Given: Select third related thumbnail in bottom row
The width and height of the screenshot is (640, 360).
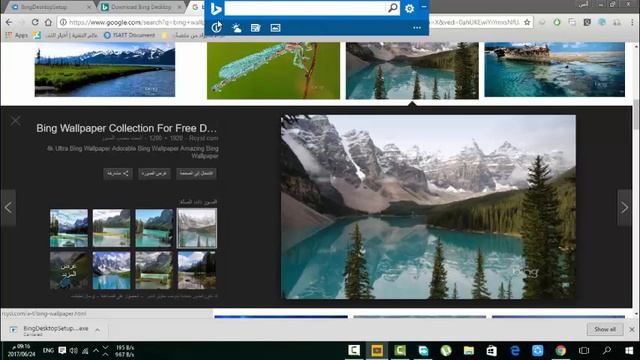Looking at the screenshot, I should click(154, 270).
